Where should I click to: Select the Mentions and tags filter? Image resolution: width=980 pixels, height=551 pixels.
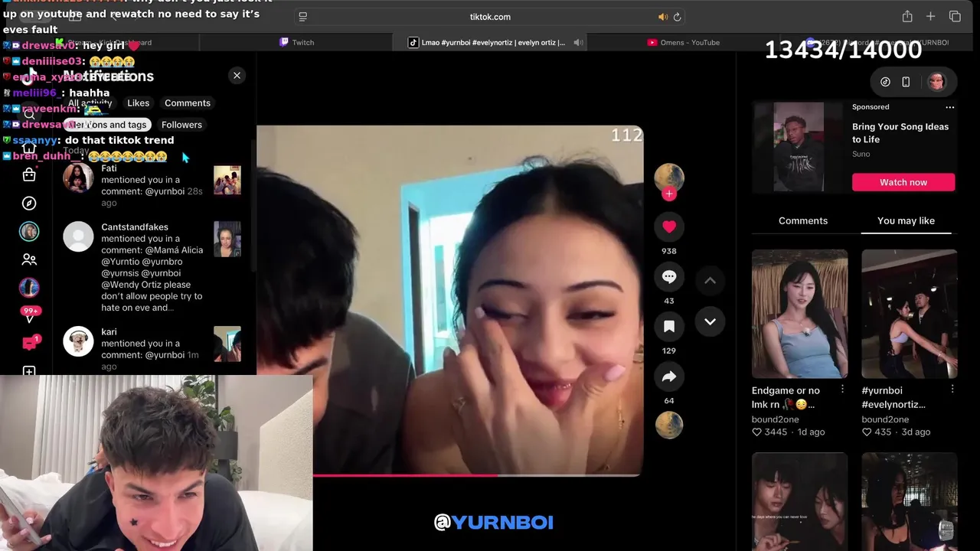click(x=106, y=125)
